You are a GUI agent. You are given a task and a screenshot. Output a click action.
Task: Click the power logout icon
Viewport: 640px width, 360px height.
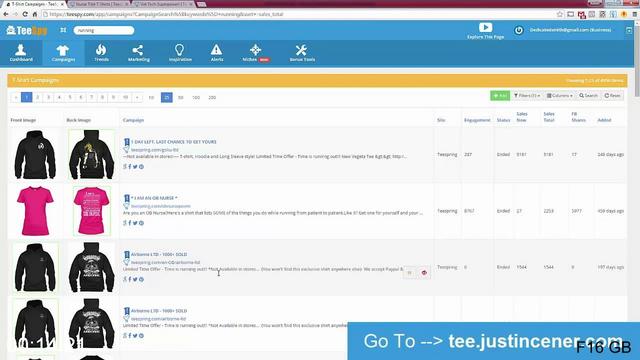[518, 30]
